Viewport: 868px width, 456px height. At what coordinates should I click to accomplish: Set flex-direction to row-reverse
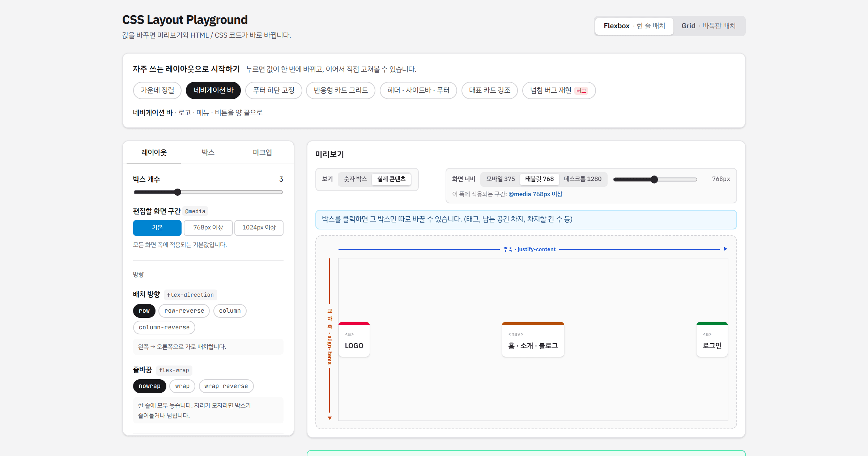coord(184,311)
